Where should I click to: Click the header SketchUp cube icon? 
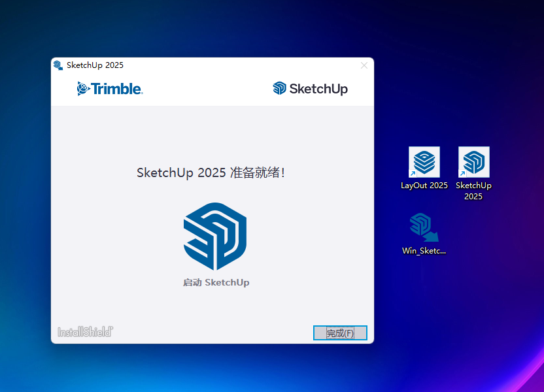tap(280, 89)
